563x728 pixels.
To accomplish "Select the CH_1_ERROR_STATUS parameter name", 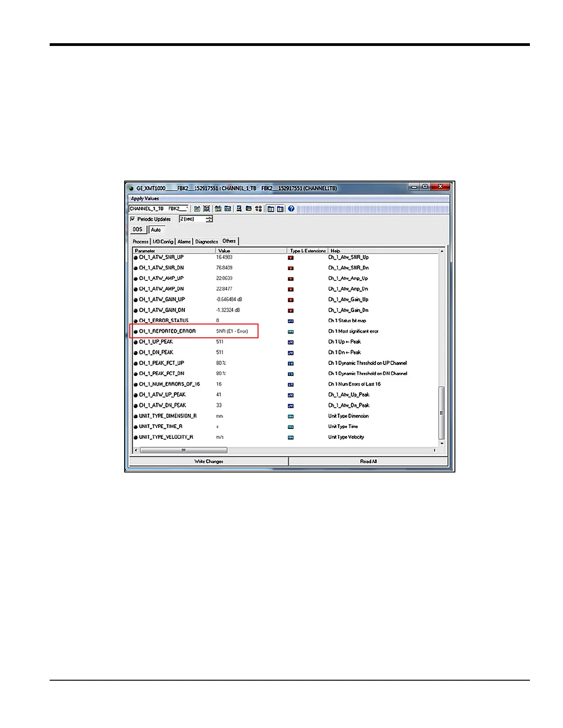I will [x=164, y=321].
